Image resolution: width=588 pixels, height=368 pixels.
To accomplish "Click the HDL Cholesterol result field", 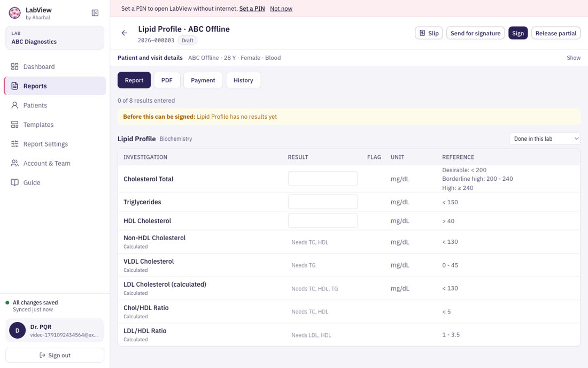I will (323, 221).
